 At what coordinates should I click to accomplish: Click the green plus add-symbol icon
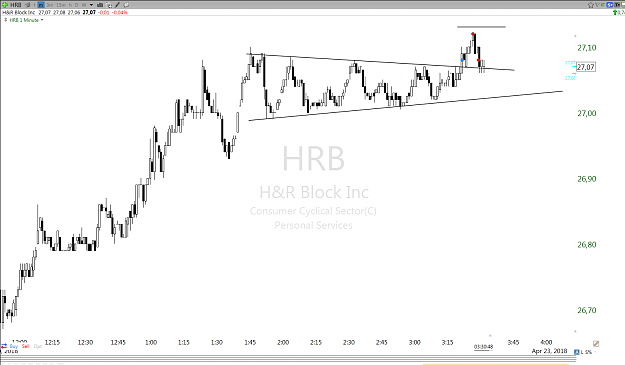tap(4, 5)
